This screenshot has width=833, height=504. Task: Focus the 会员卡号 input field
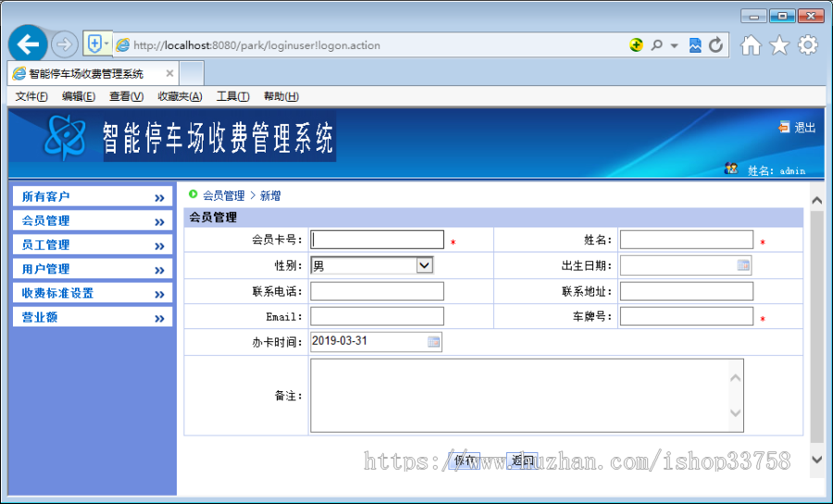(378, 240)
